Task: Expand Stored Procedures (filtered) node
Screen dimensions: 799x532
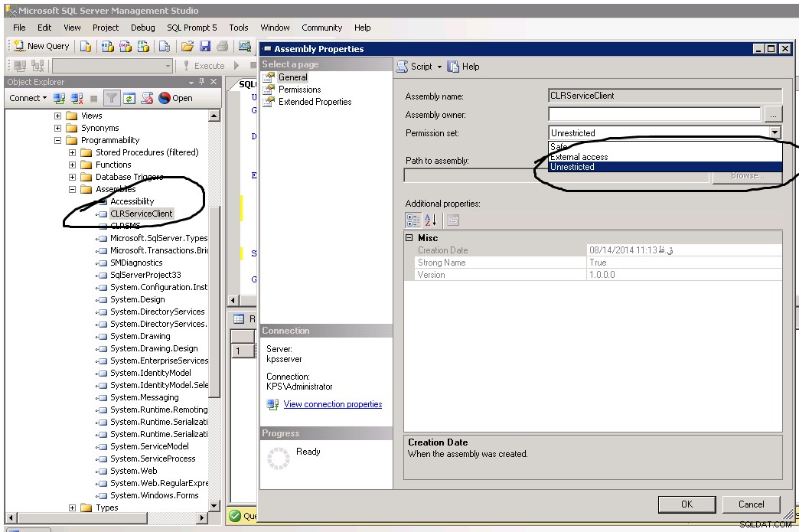Action: pos(73,152)
